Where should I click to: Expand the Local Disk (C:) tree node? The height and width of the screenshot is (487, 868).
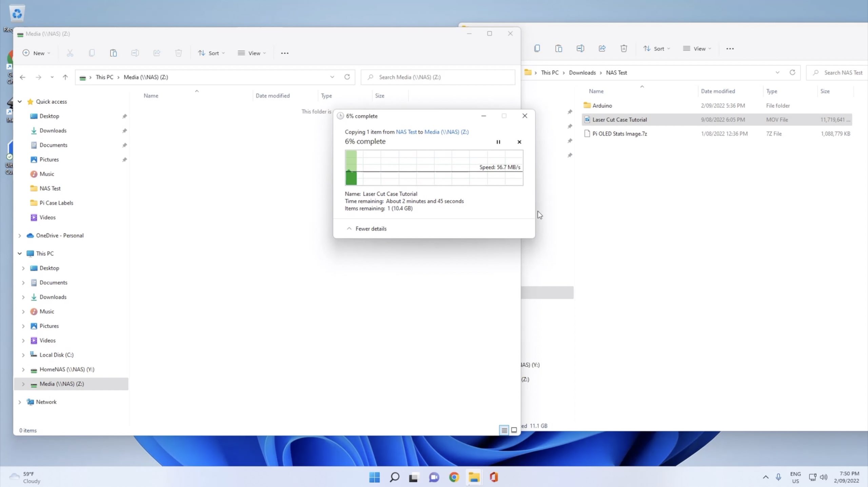tap(23, 355)
